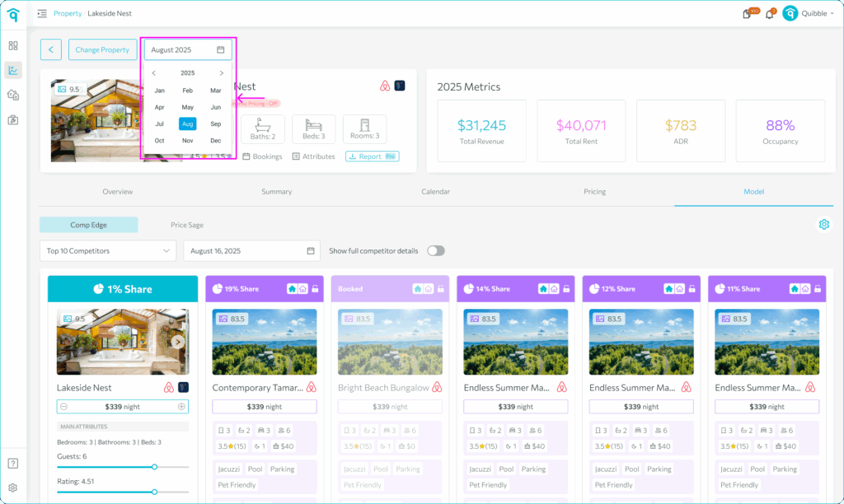Image resolution: width=844 pixels, height=504 pixels.
Task: Collapse the sidebar with the menu icon
Action: click(x=42, y=13)
